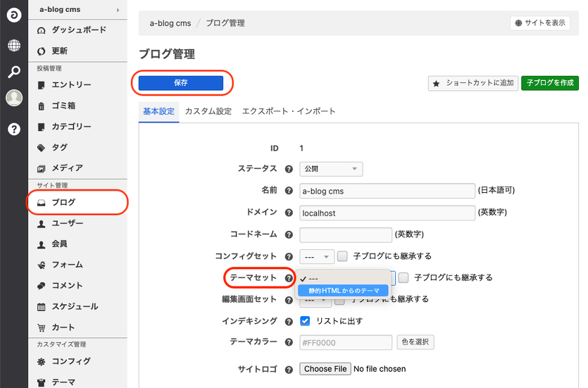Viewport: 588px width, 388px height.
Task: Click help icon next to テーマカラー
Action: click(289, 342)
